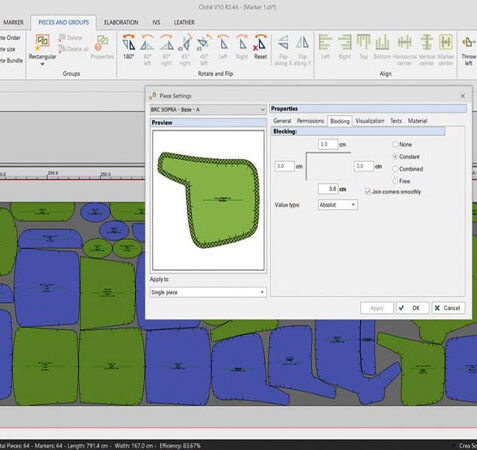Click the Throw left icon
The height and width of the screenshot is (450, 477).
pos(468,49)
